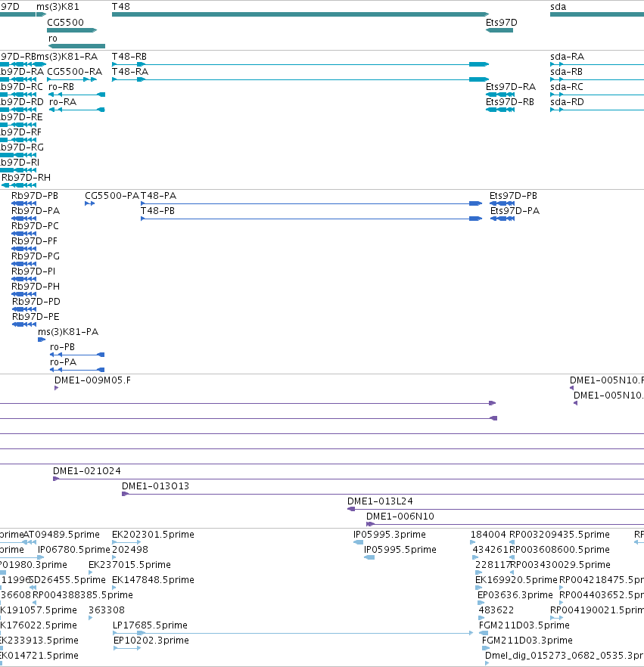Click the T48-PB protein label

point(157,211)
